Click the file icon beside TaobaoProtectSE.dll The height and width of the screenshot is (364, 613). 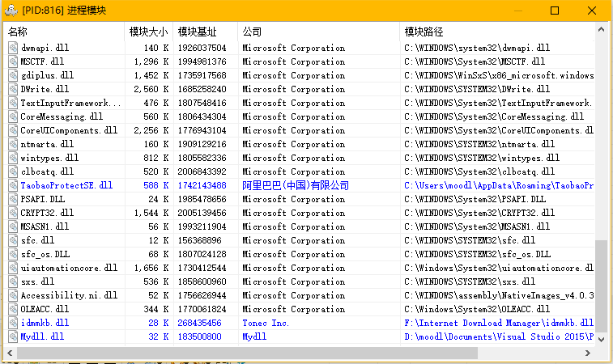click(13, 185)
